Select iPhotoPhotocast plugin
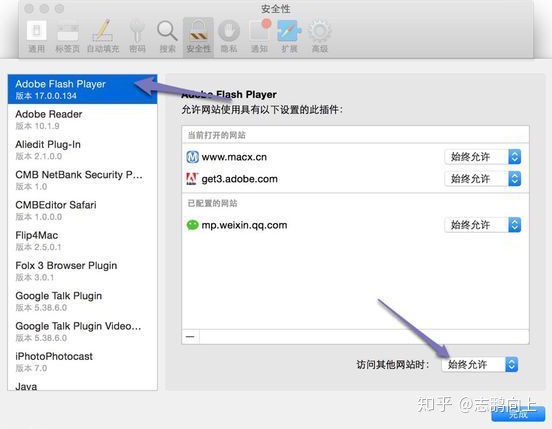This screenshot has height=429, width=552. 82,362
